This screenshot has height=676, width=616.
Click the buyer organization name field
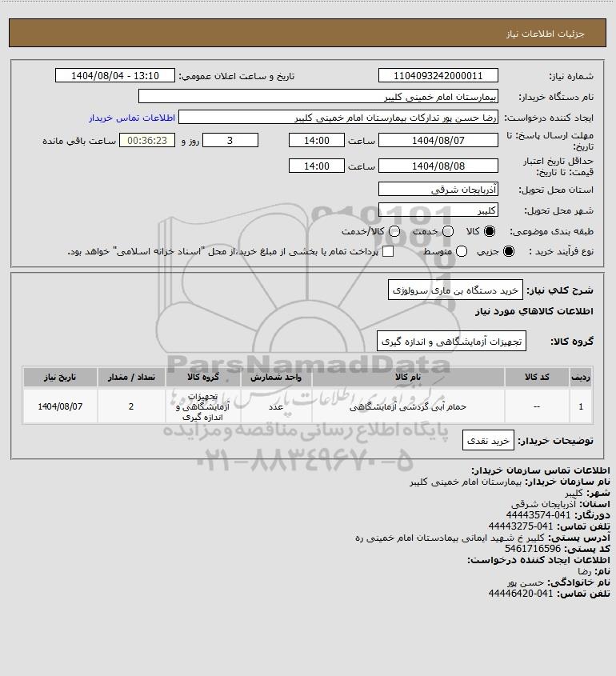pos(318,97)
